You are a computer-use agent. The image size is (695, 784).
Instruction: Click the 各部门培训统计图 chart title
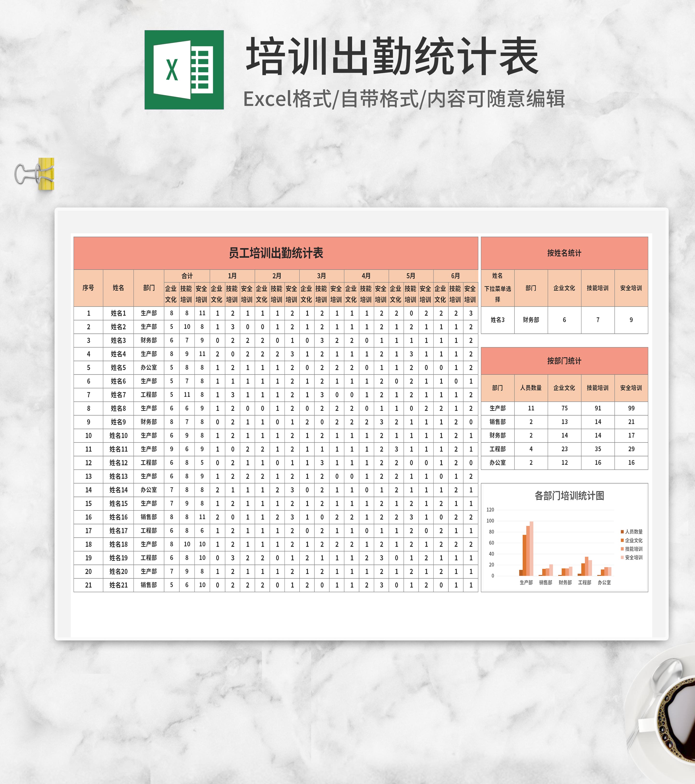click(569, 496)
